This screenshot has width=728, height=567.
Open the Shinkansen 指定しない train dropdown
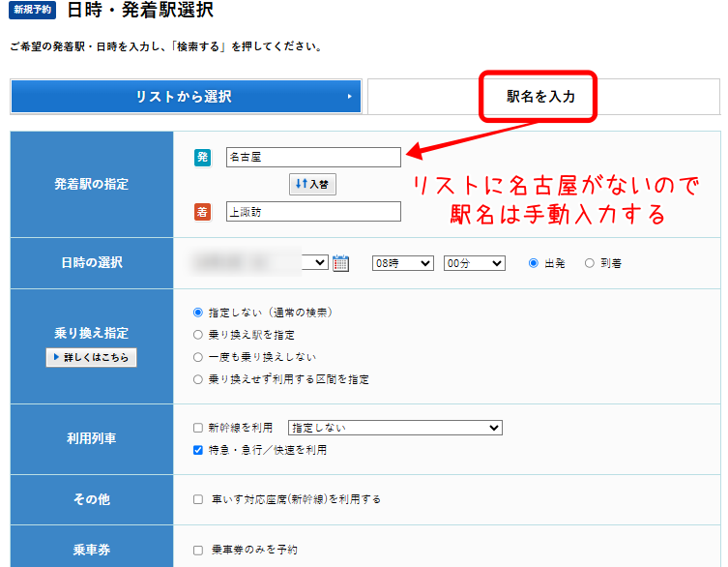click(x=395, y=428)
